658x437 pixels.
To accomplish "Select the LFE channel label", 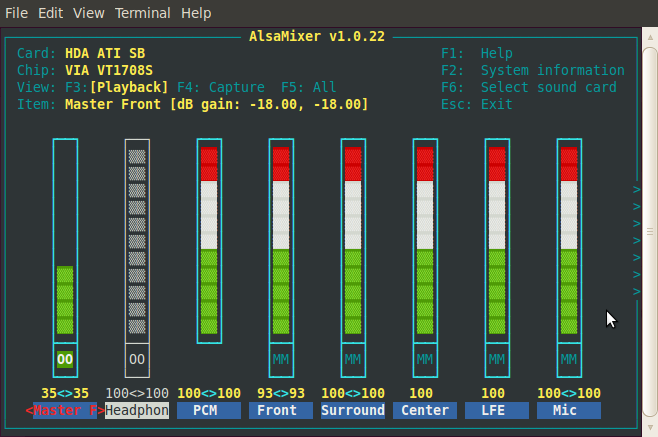I will coord(497,410).
